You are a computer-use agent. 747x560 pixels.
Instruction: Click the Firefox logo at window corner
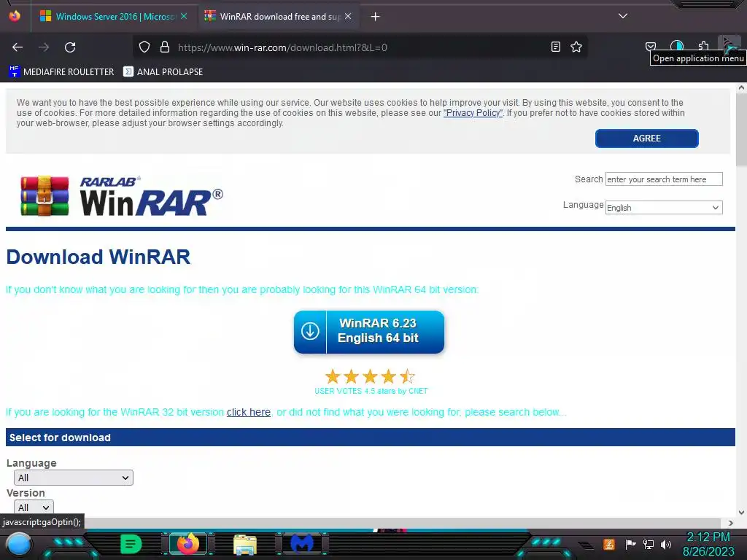pyautogui.click(x=15, y=16)
